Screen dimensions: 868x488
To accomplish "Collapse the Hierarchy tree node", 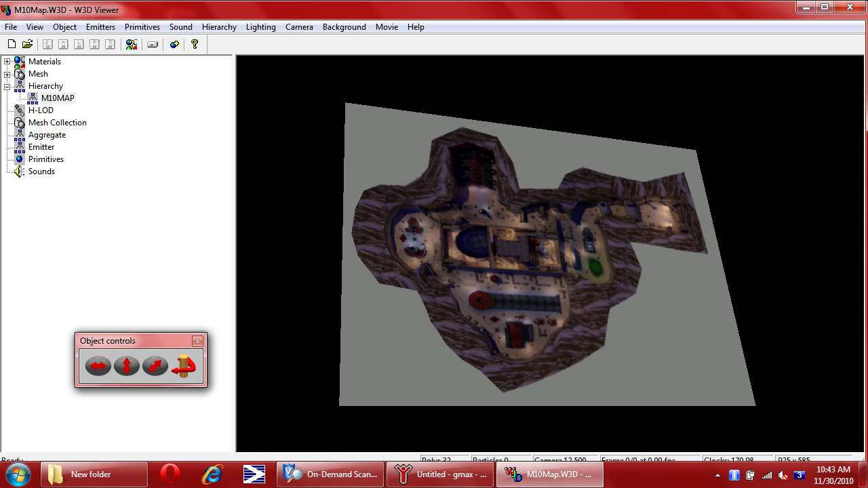I will 7,86.
